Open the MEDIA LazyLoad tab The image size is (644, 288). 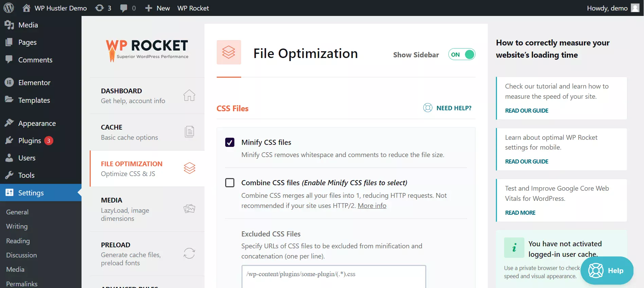147,209
